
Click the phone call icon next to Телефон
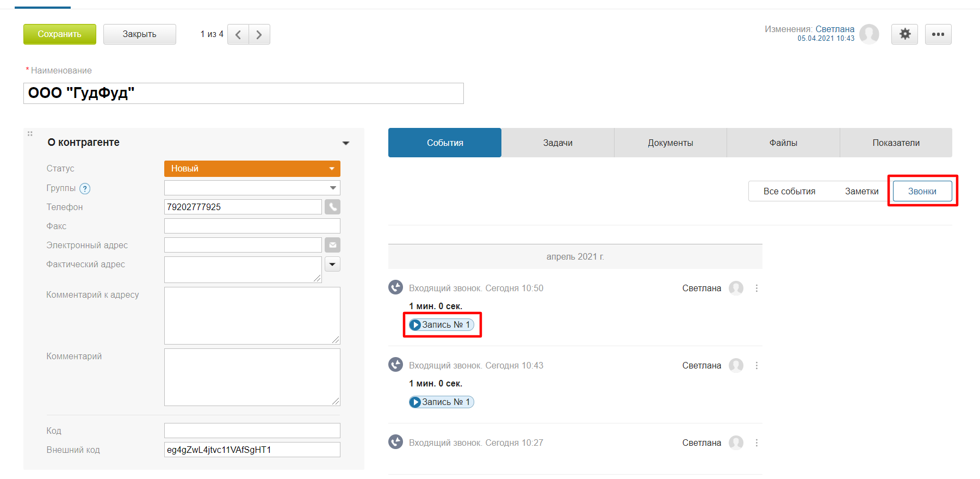(332, 207)
